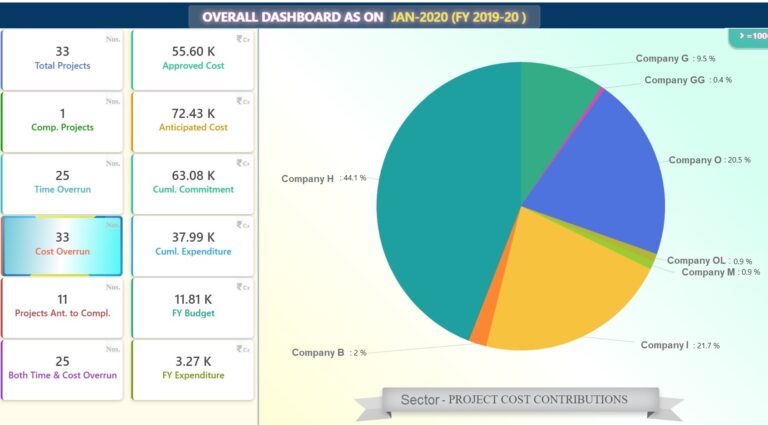Click the Company GG legend label
The image size is (768, 425).
[674, 80]
